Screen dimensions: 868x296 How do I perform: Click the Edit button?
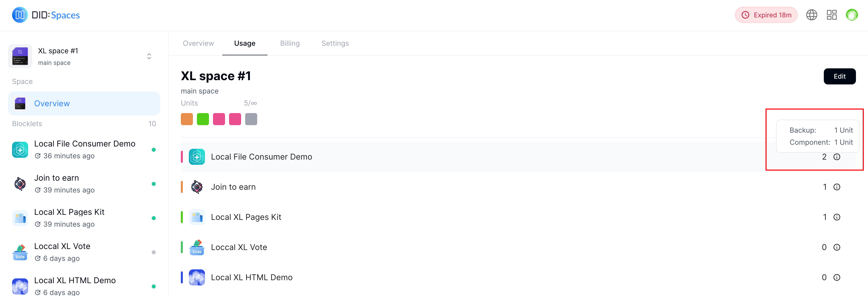[839, 77]
